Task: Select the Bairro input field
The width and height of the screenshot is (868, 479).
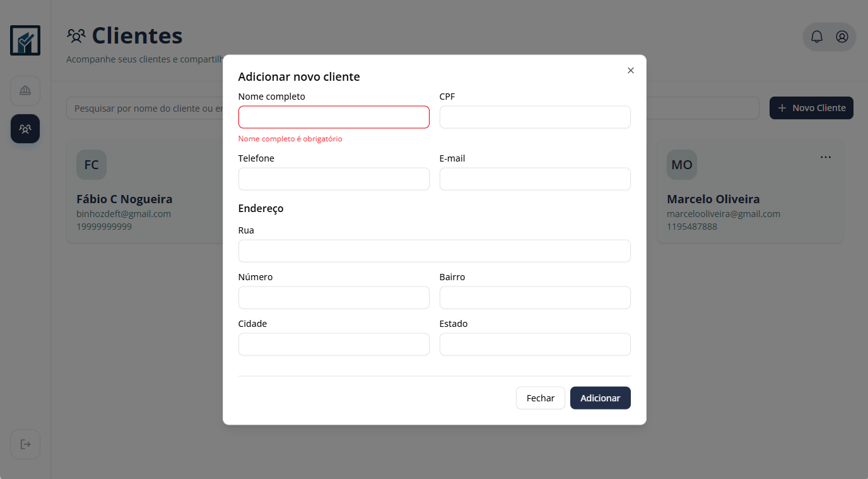Action: tap(535, 298)
